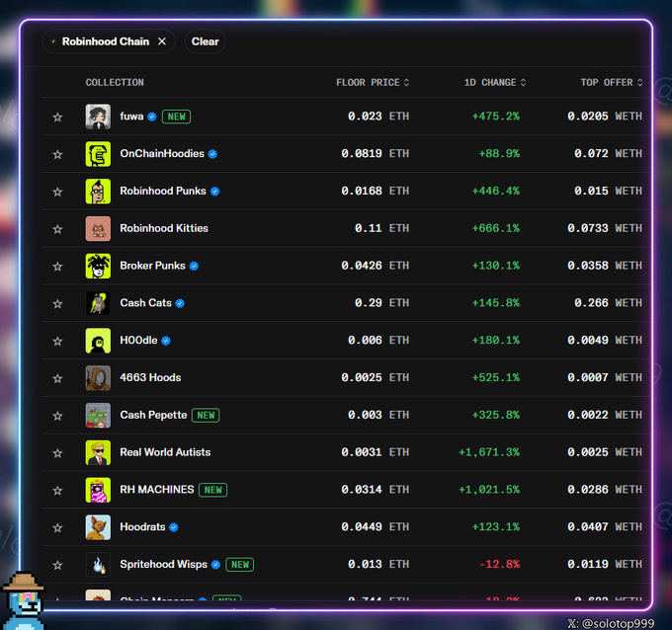Open the Spritehood Wisps flame avatar
The image size is (672, 630).
[x=98, y=565]
